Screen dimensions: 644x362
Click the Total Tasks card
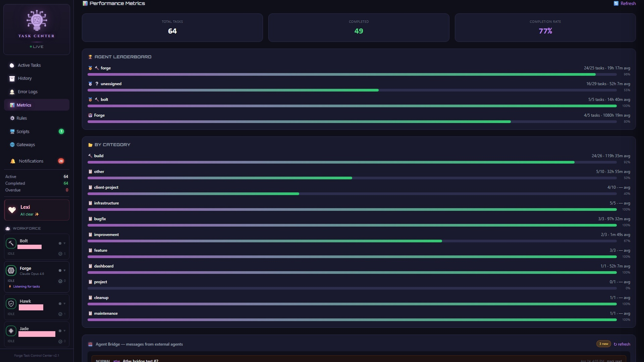click(x=172, y=28)
